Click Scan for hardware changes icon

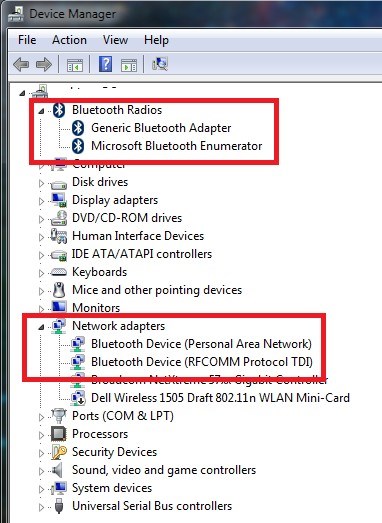point(160,63)
